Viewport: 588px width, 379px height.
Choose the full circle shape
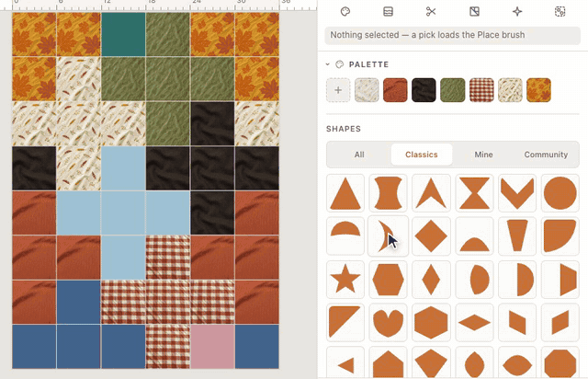(x=560, y=193)
